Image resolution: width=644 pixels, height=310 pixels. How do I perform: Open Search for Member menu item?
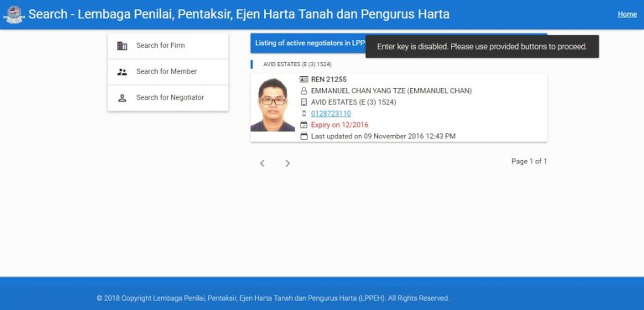tap(168, 72)
